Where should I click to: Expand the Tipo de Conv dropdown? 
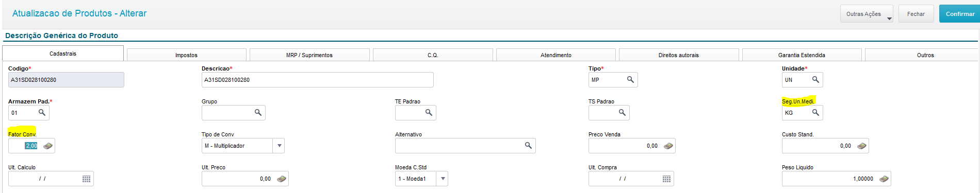click(x=279, y=146)
